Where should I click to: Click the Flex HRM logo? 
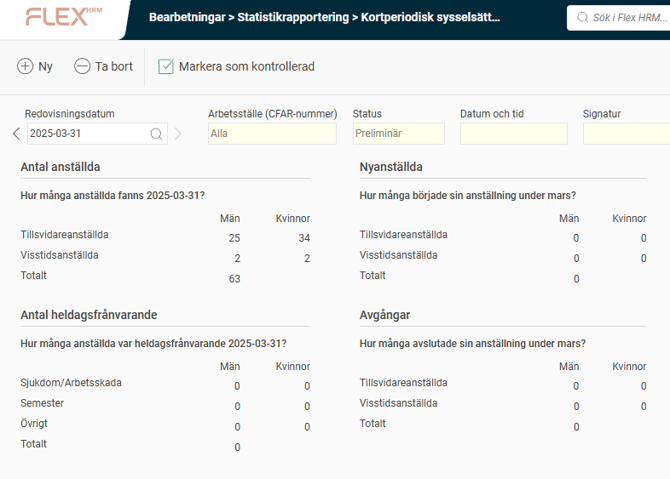point(62,17)
